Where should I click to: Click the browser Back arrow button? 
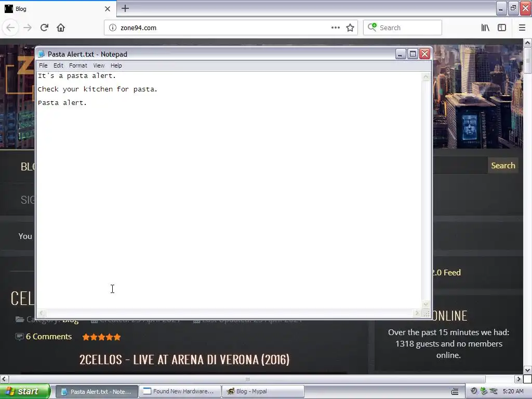point(10,28)
